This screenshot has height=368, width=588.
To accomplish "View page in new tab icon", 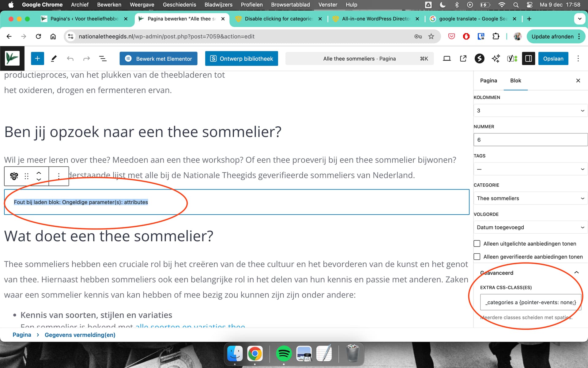I will pos(463,59).
